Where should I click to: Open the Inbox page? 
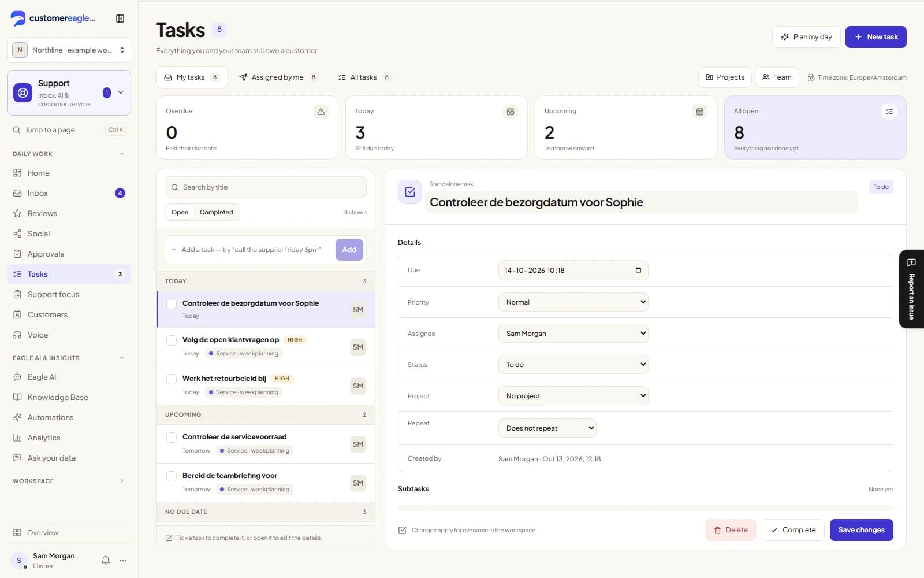pyautogui.click(x=69, y=193)
